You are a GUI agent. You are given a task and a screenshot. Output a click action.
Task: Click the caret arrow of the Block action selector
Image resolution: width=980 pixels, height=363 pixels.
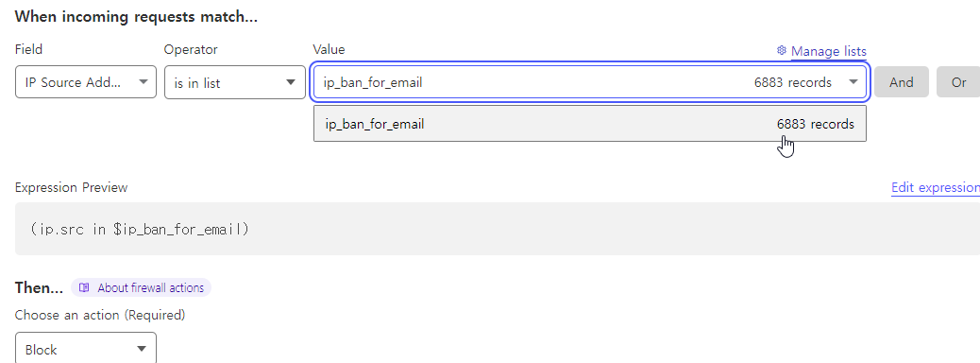142,349
